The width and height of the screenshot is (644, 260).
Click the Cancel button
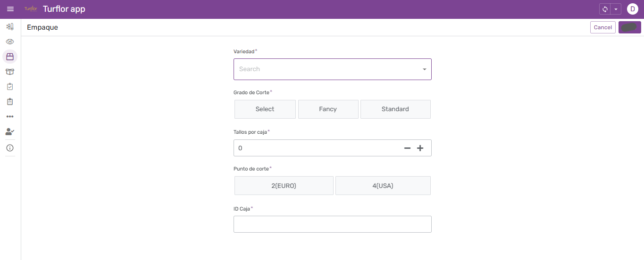click(x=603, y=27)
